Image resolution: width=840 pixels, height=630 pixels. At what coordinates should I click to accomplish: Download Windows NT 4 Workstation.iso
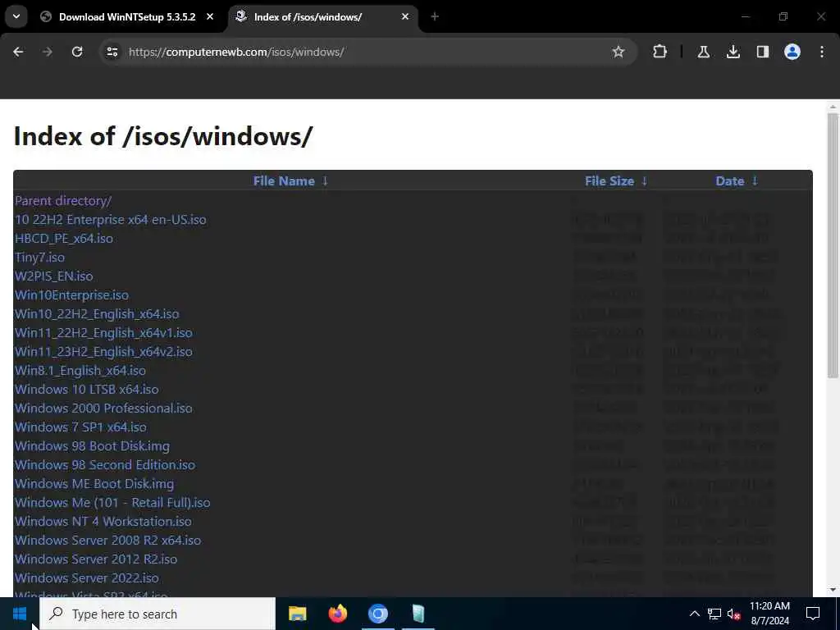pos(103,521)
